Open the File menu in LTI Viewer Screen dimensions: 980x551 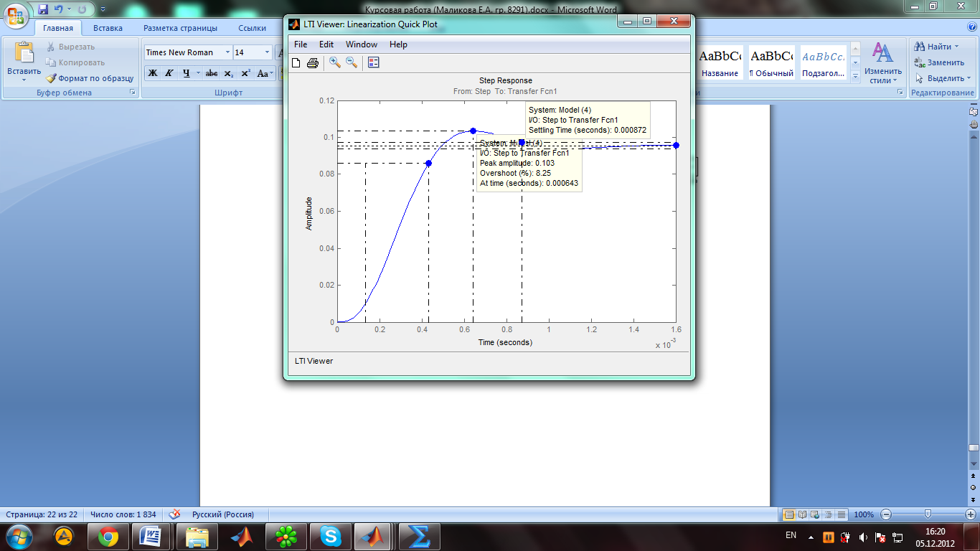pyautogui.click(x=301, y=44)
